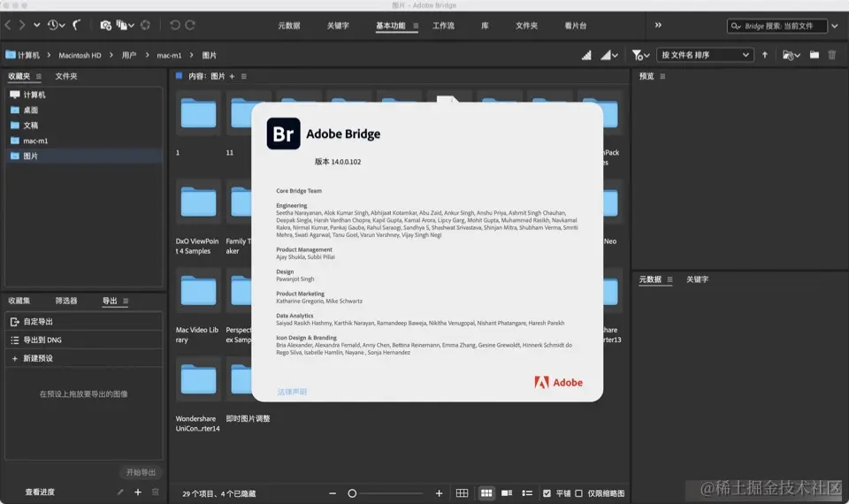Expand more workspaces with double chevron
The width and height of the screenshot is (849, 504).
click(658, 25)
